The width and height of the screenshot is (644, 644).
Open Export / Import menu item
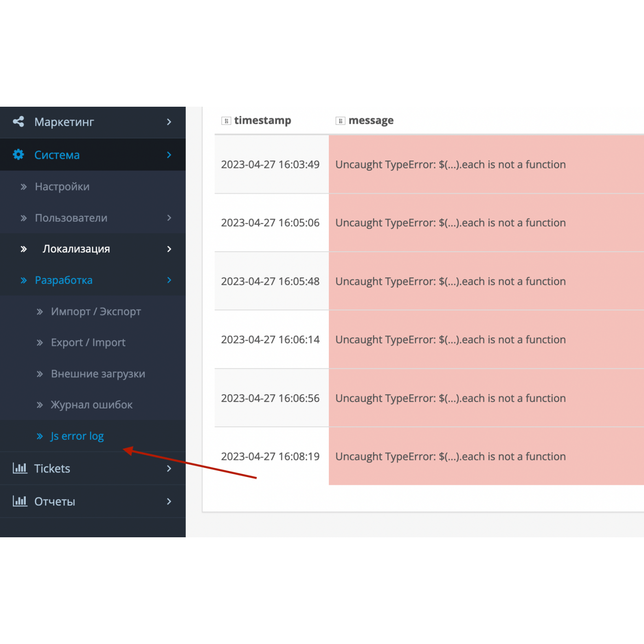(x=88, y=343)
